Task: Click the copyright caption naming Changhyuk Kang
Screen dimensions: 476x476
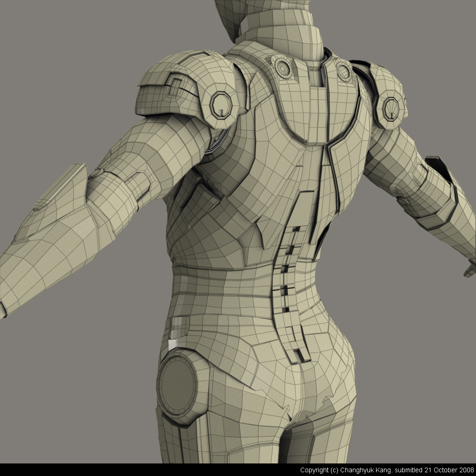Action: click(x=387, y=470)
